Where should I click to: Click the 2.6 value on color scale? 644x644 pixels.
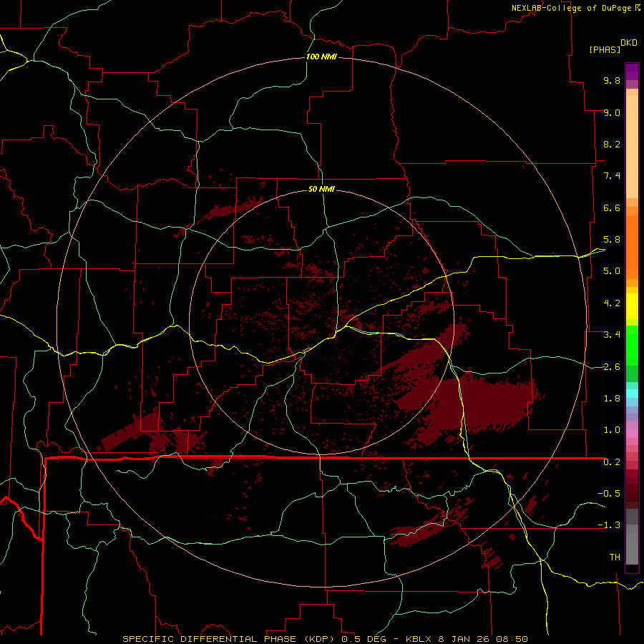(612, 367)
